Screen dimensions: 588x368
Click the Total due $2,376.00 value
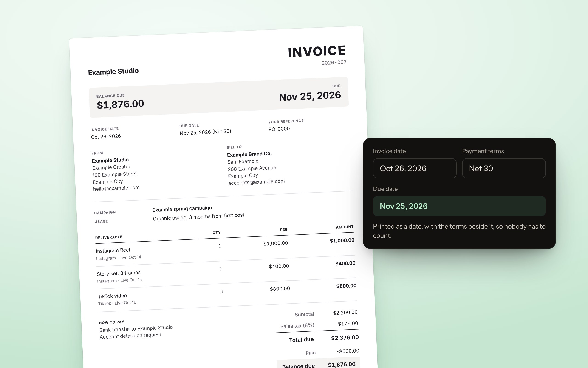point(345,338)
